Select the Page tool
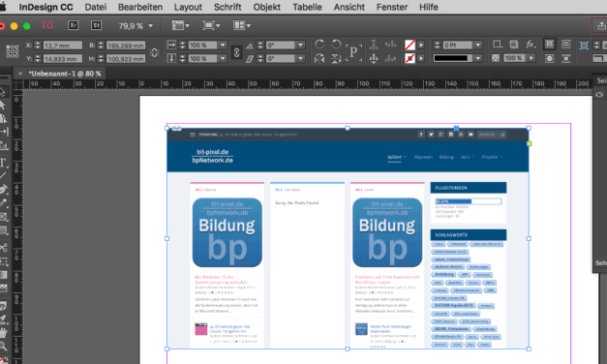607x364 pixels. point(4,118)
